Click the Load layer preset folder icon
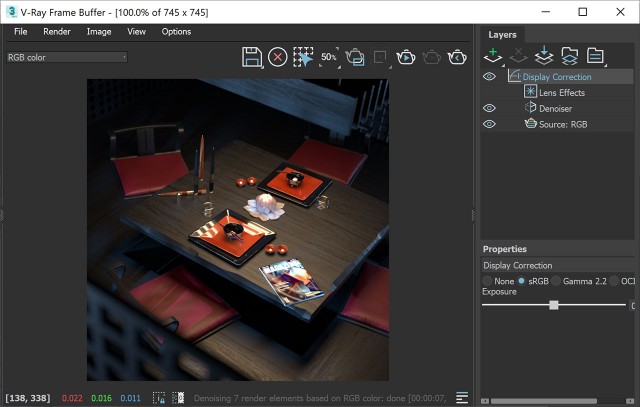 click(570, 55)
